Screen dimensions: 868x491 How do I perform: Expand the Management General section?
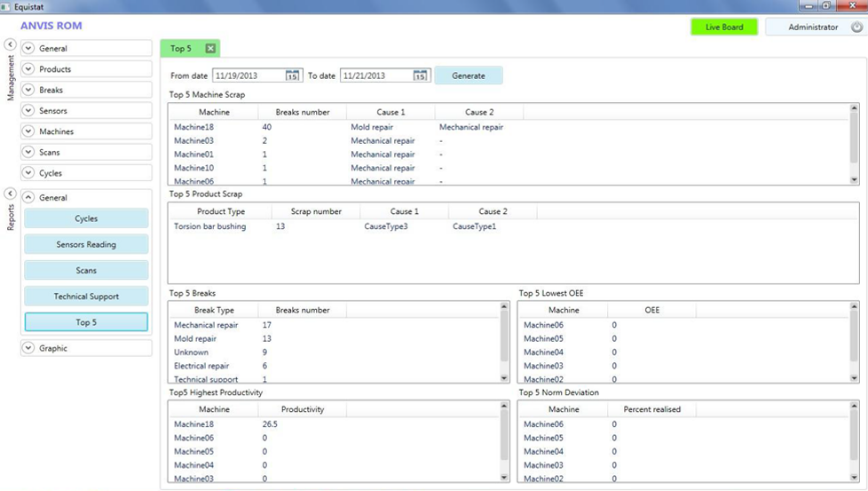click(x=86, y=48)
